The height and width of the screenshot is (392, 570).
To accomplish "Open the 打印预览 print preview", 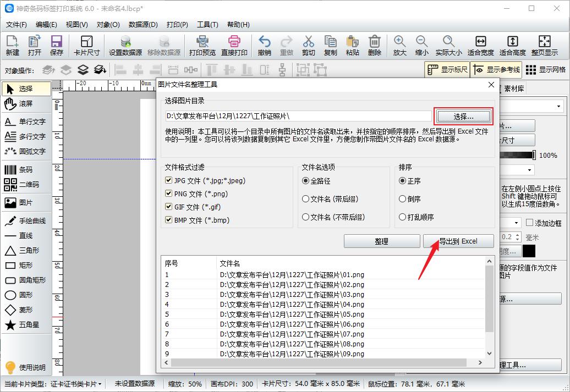I will [202, 44].
